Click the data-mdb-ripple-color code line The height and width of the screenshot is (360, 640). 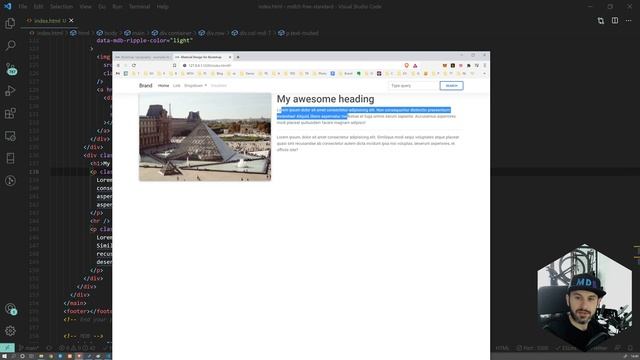pyautogui.click(x=144, y=40)
